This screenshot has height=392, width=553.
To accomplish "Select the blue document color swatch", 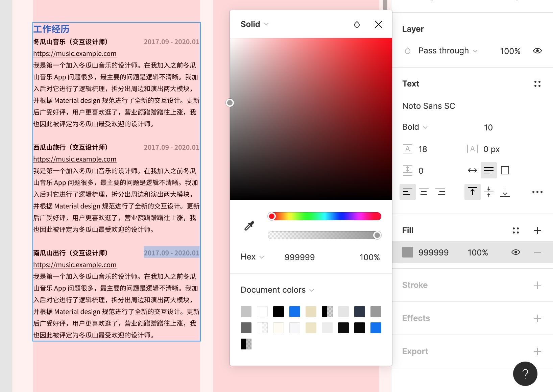I will pyautogui.click(x=294, y=312).
